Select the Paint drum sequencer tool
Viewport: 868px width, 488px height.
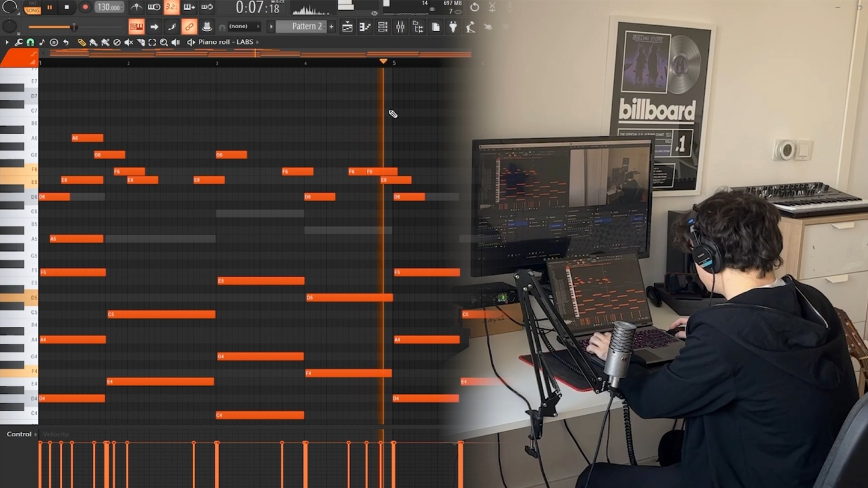(105, 43)
